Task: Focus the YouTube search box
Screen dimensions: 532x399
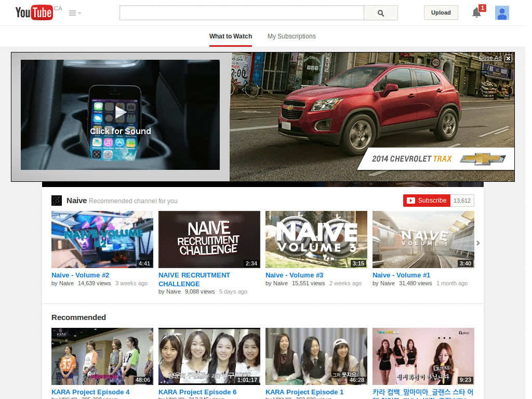Action: (x=242, y=13)
